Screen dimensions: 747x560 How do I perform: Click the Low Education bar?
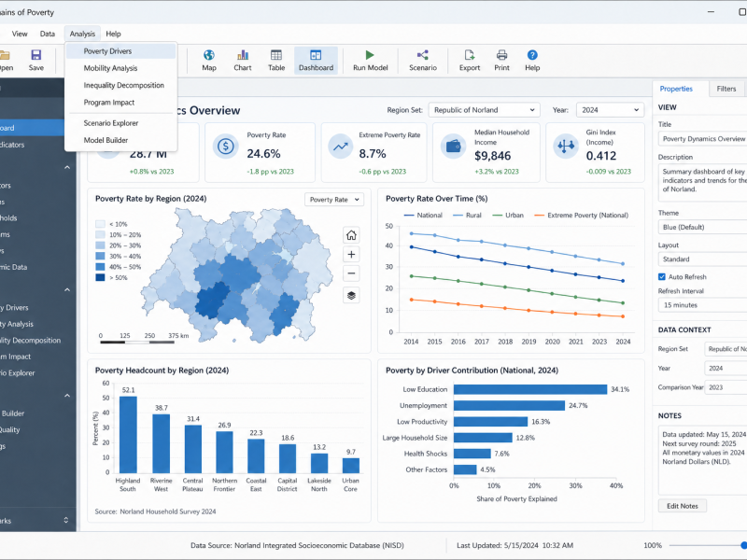(x=530, y=389)
